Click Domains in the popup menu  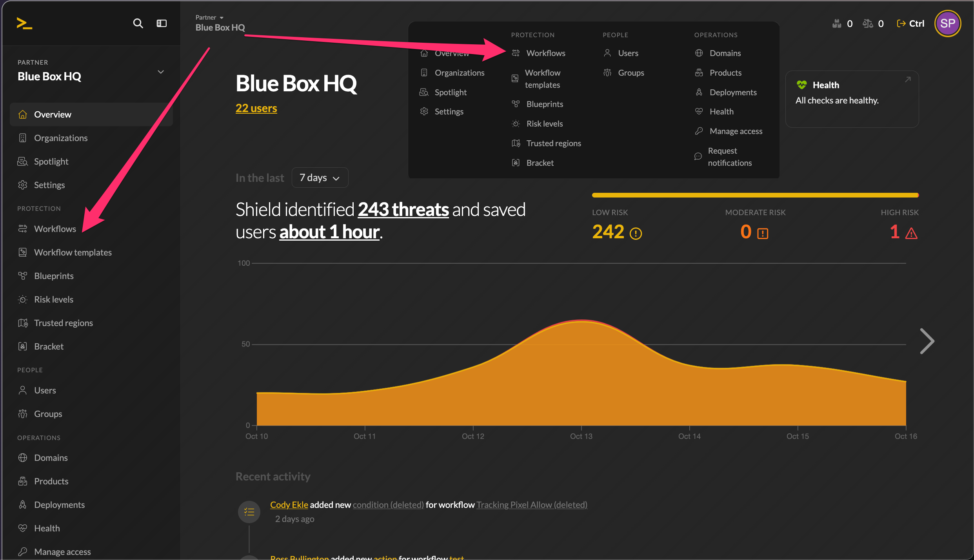725,53
